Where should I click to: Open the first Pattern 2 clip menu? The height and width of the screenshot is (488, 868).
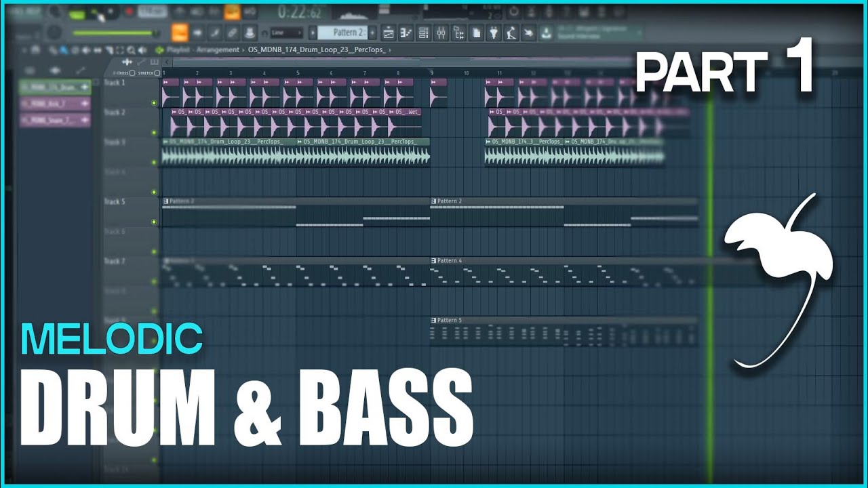click(x=165, y=201)
